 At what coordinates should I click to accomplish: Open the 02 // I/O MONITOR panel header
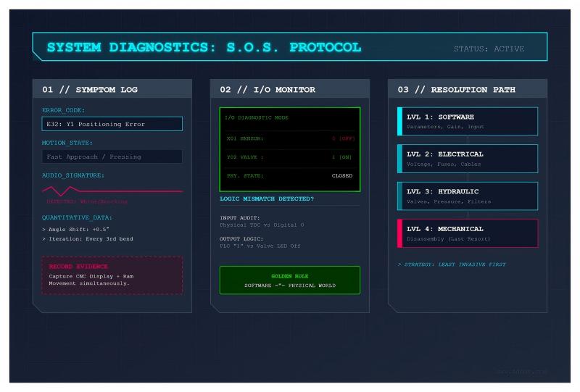pyautogui.click(x=289, y=89)
